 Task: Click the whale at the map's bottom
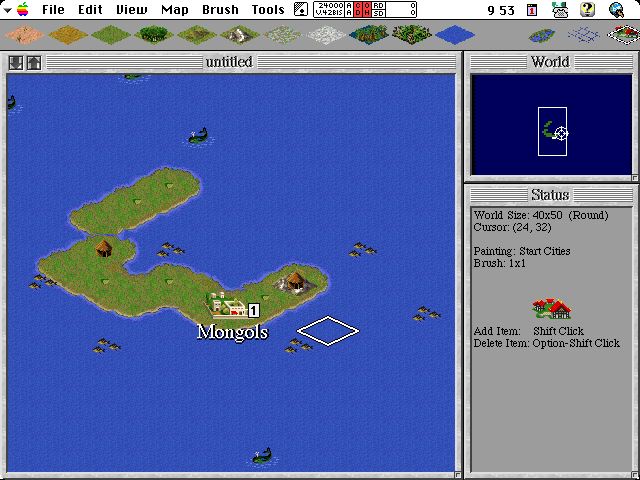pos(262,456)
